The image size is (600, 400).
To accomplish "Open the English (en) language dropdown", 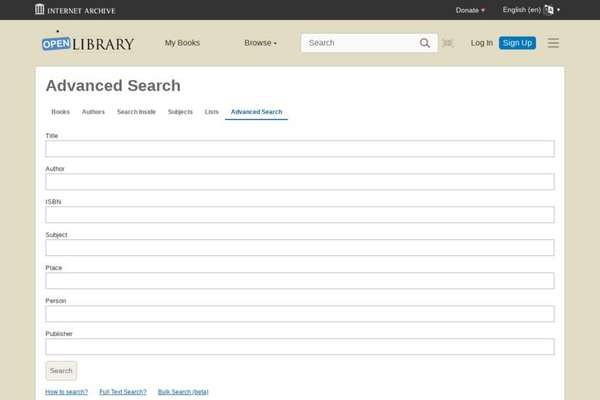I will click(531, 10).
